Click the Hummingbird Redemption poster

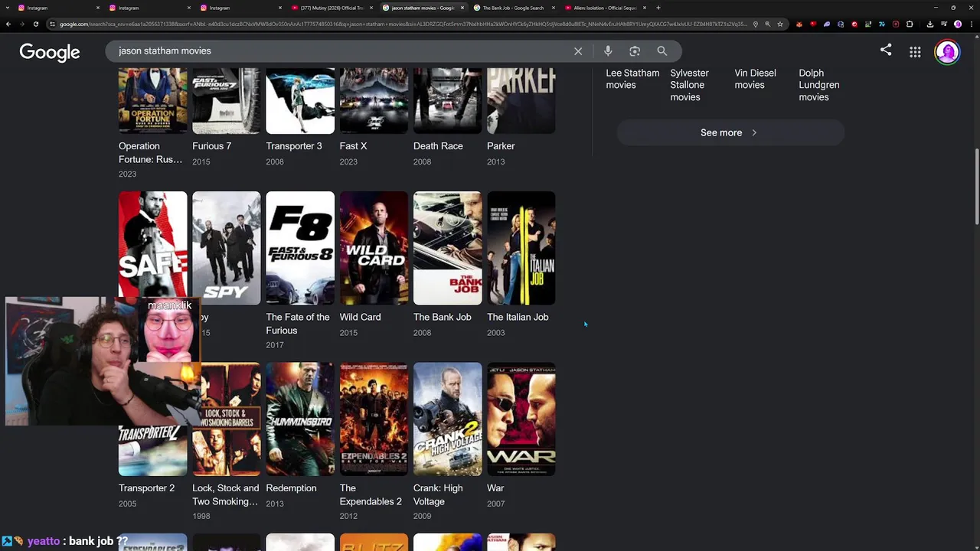click(x=300, y=419)
